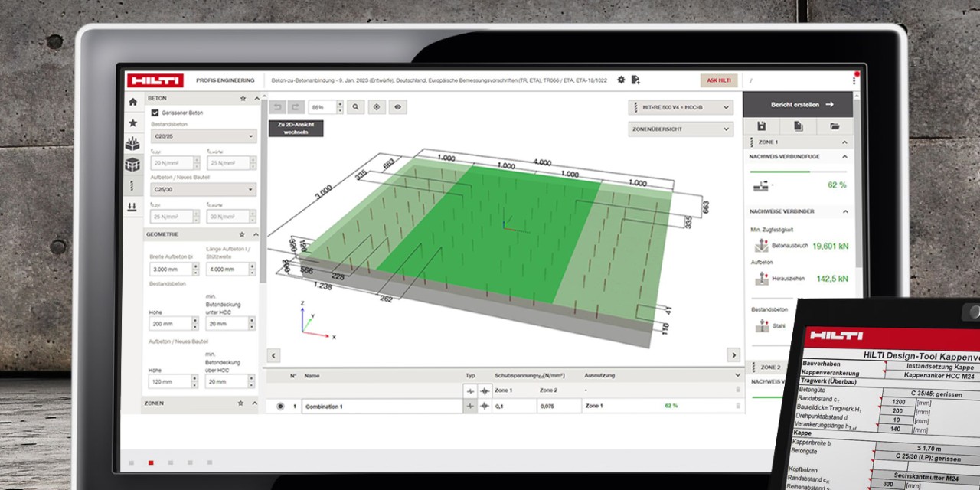Click the duplicate document icon
This screenshot has width=980, height=490.
point(798,126)
